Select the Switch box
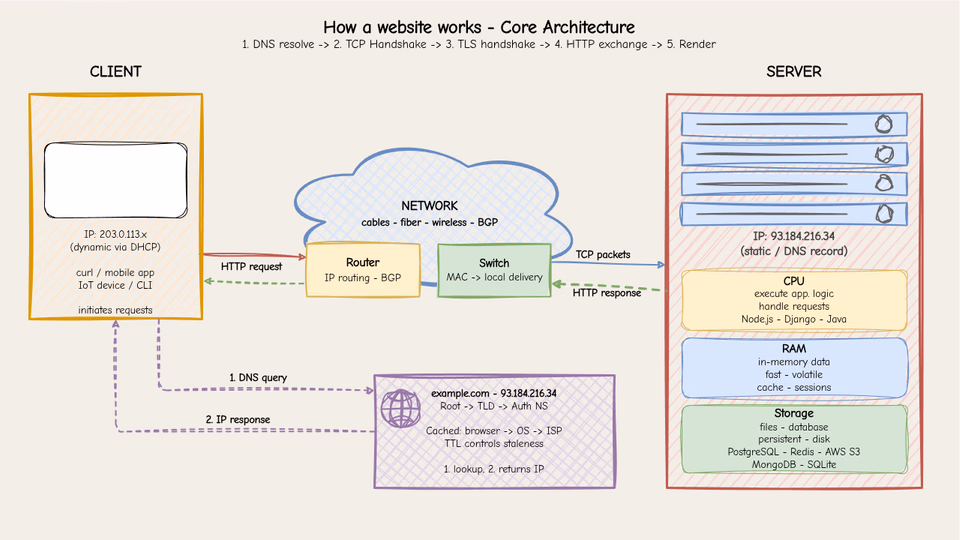960x540 pixels. coord(494,270)
